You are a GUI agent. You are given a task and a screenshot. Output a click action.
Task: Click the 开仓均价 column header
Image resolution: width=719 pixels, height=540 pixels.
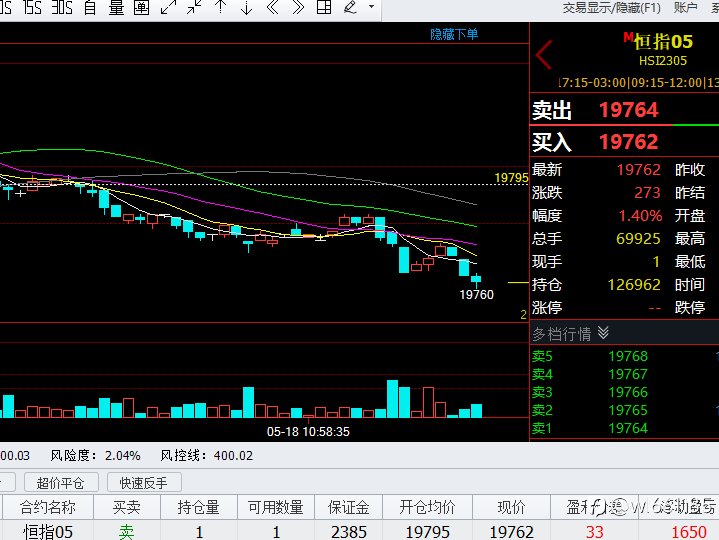click(x=427, y=507)
